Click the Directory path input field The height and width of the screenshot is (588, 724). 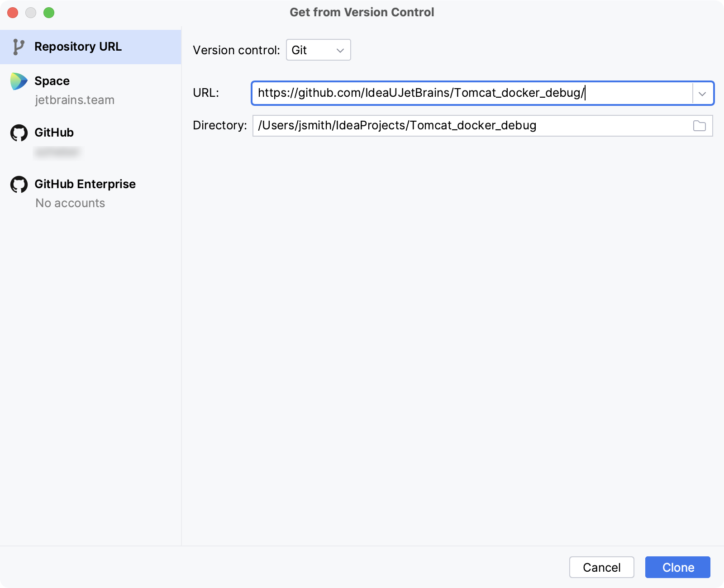452,126
